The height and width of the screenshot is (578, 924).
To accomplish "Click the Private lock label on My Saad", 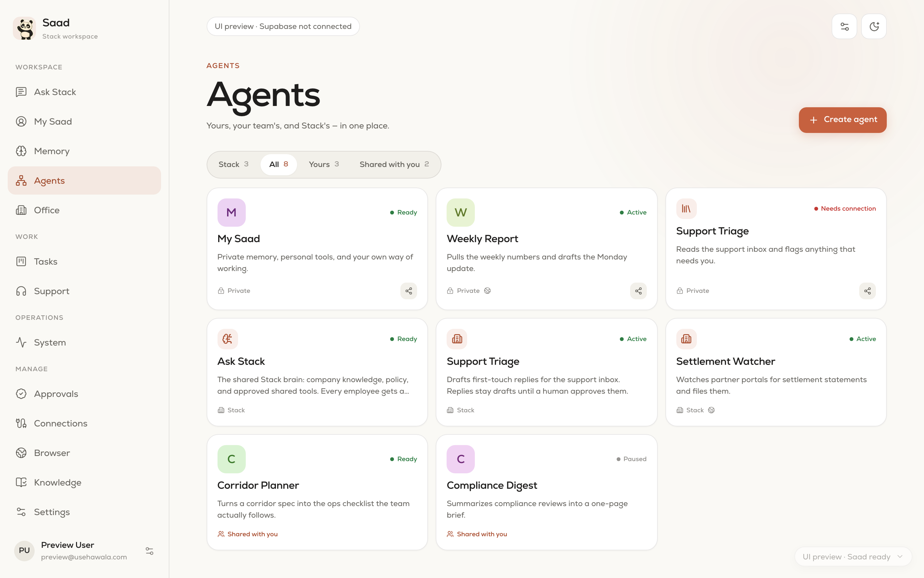I will 234,291.
